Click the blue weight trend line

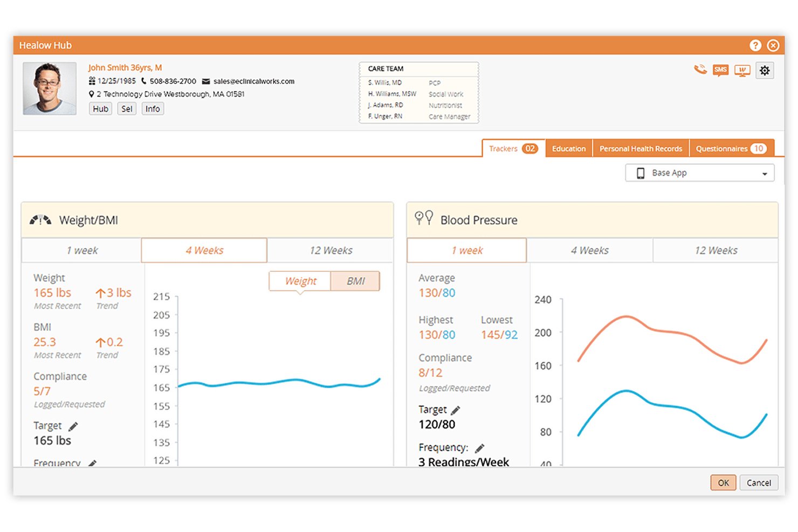279,383
